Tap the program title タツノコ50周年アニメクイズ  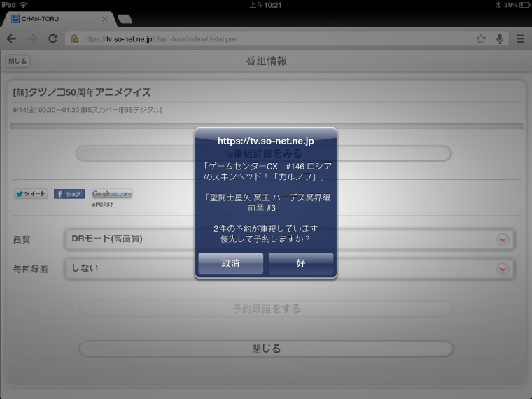(x=82, y=92)
